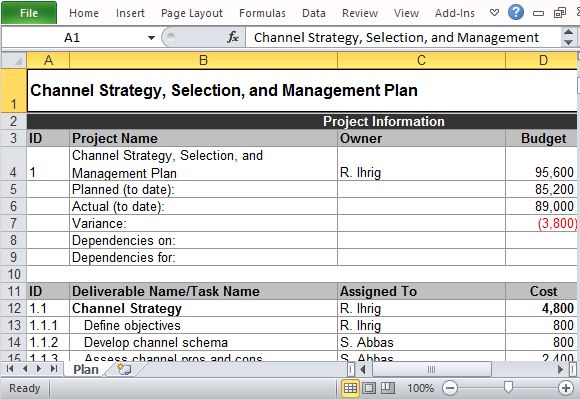Switch to Page Layout view icon

click(x=369, y=388)
